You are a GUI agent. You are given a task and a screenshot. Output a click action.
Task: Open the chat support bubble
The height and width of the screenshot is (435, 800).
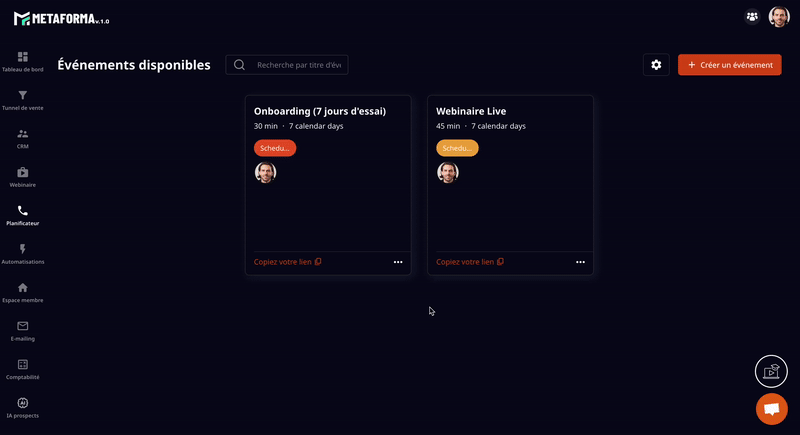tap(771, 408)
